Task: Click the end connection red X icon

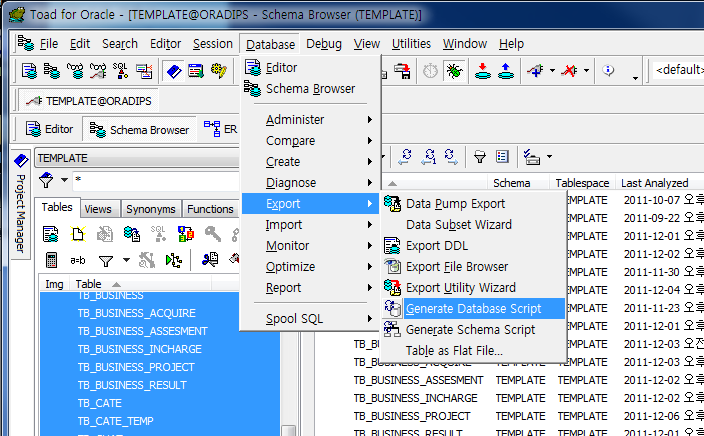Action: click(569, 70)
